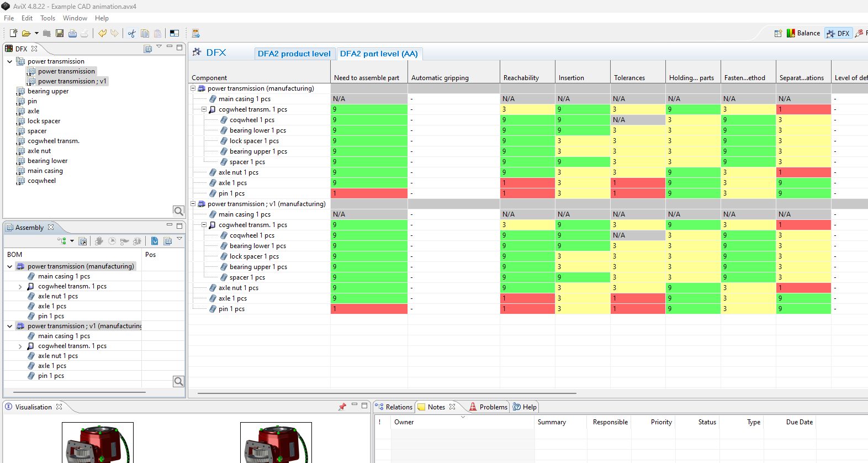This screenshot has width=868, height=463.
Task: Click the Print icon in the toolbar
Action: pos(72,33)
